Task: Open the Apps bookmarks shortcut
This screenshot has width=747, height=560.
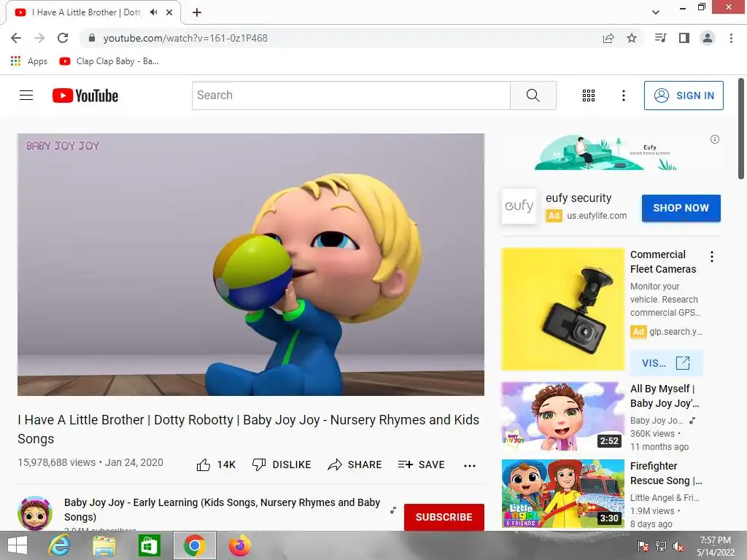Action: (28, 61)
